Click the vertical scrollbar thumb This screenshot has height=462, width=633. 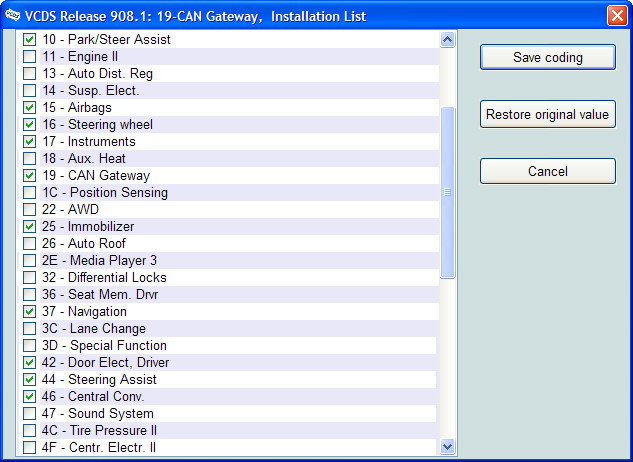(447, 192)
